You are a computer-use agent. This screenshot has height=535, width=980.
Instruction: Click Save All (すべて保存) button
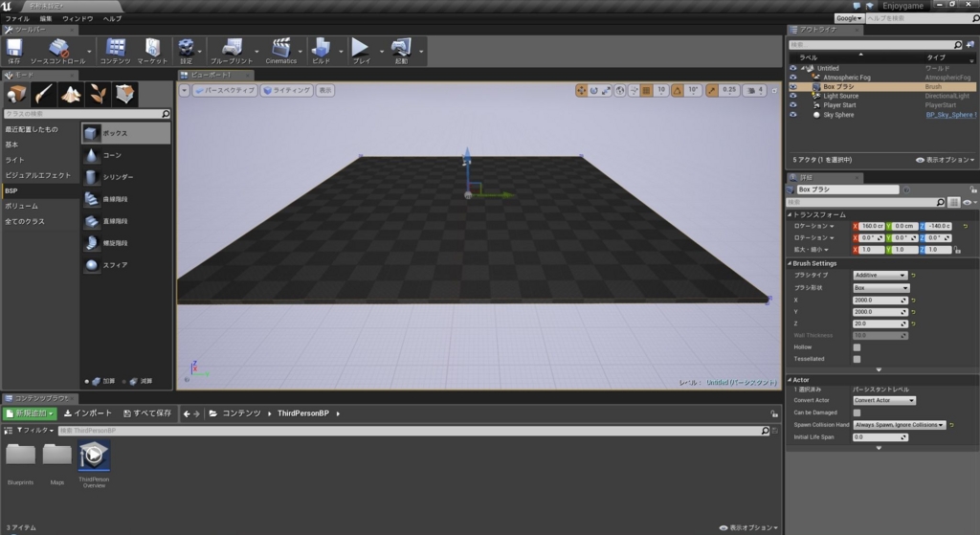pos(147,413)
